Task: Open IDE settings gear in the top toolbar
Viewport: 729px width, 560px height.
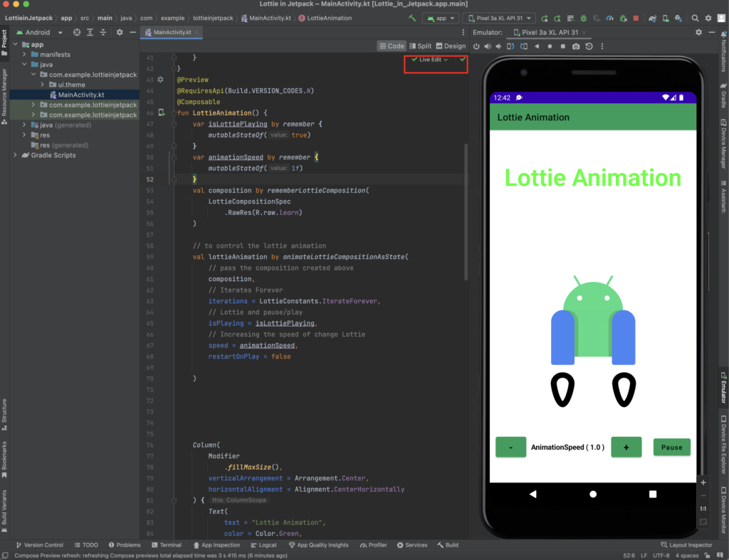Action: coord(708,18)
